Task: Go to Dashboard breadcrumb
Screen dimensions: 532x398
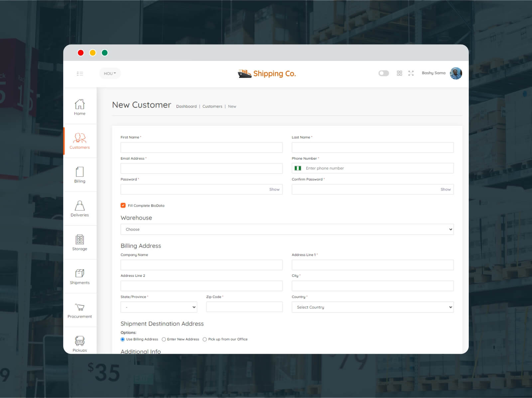Action: 186,106
